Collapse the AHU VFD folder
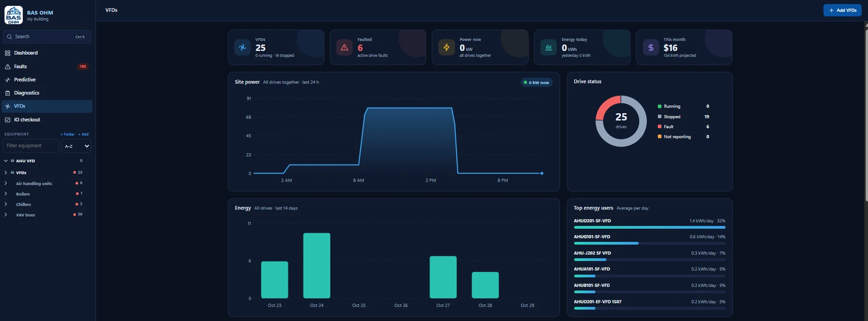Image resolution: width=868 pixels, height=321 pixels. [6, 161]
